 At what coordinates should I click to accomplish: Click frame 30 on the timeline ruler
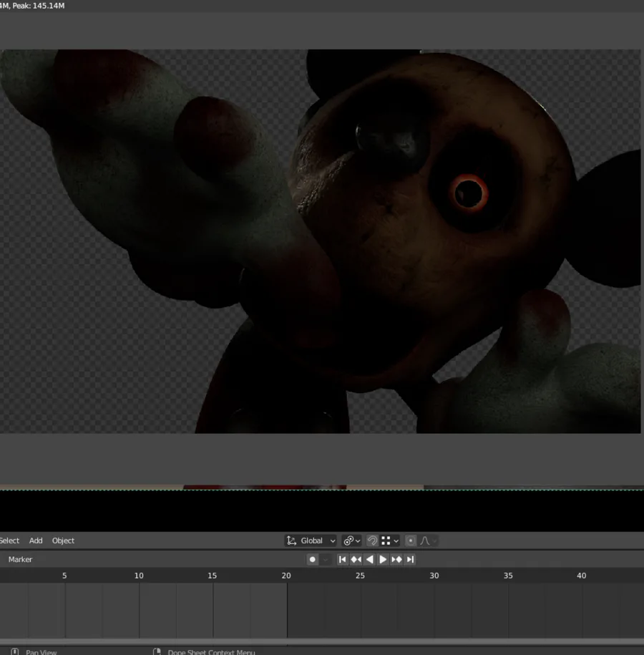click(434, 576)
